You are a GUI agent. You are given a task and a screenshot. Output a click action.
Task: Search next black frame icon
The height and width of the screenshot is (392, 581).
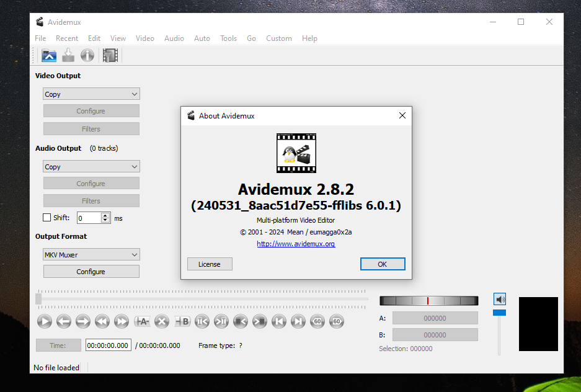point(260,321)
